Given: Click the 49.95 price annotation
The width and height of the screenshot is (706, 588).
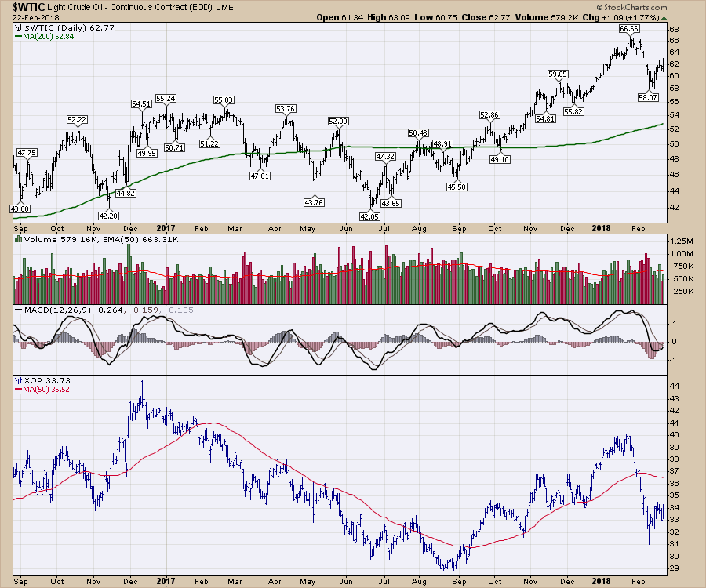Looking at the screenshot, I should [147, 153].
